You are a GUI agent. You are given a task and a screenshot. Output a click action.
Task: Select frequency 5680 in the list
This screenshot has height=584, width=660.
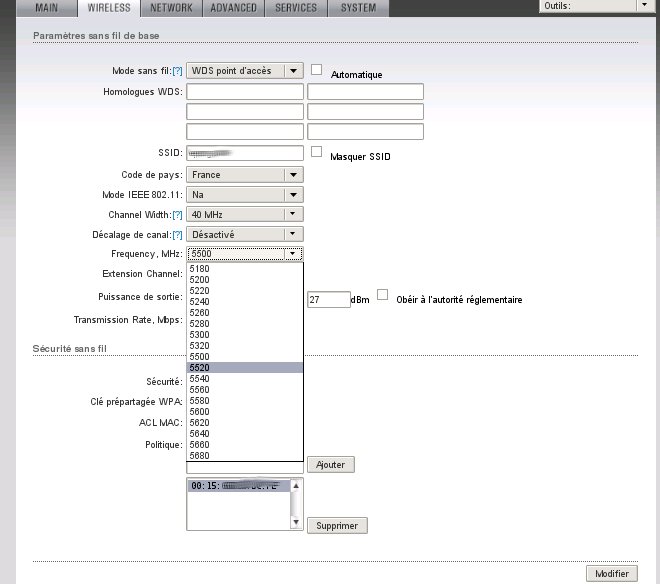click(245, 455)
